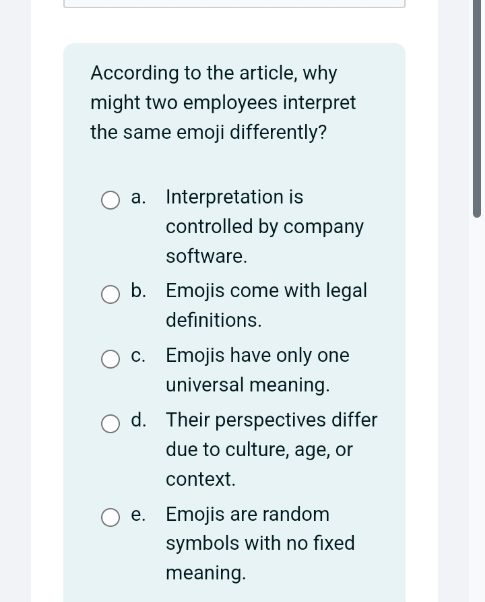Click answer text 'Emojis are random symbols'

pos(260,543)
